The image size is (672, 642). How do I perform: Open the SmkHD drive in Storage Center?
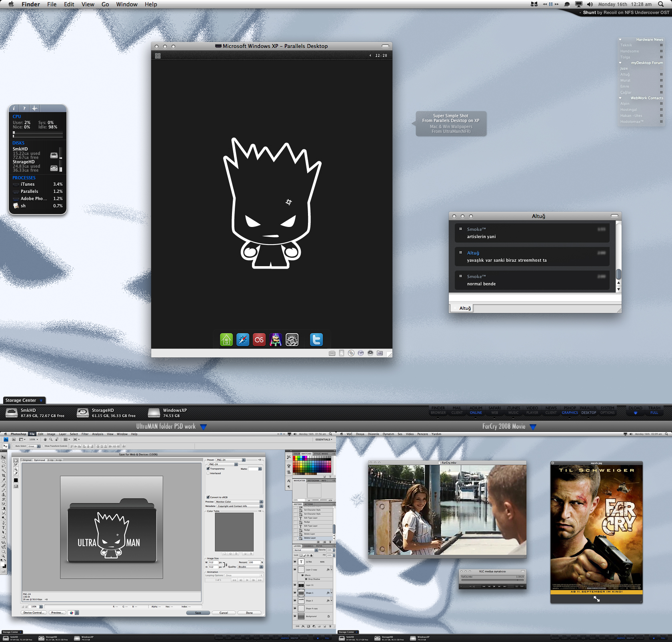click(35, 413)
